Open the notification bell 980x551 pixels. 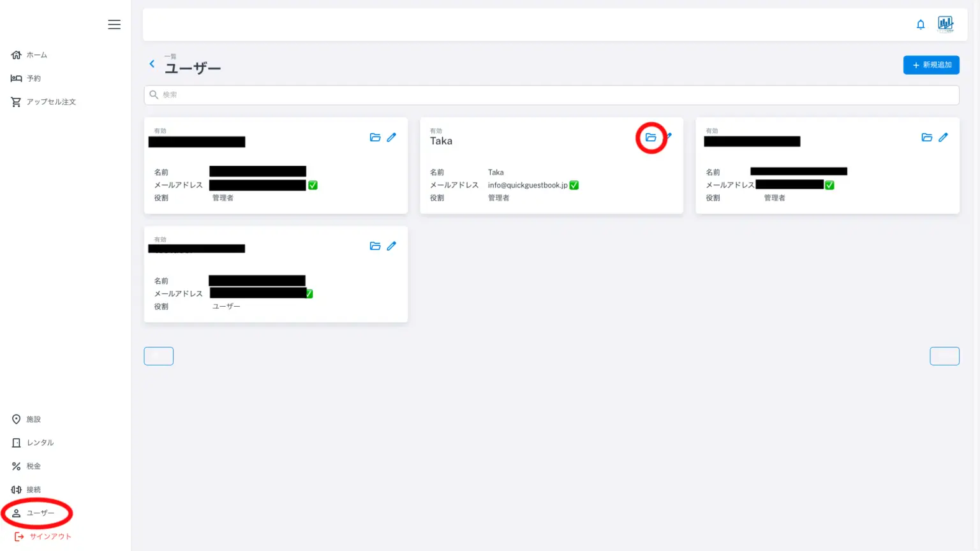click(921, 25)
